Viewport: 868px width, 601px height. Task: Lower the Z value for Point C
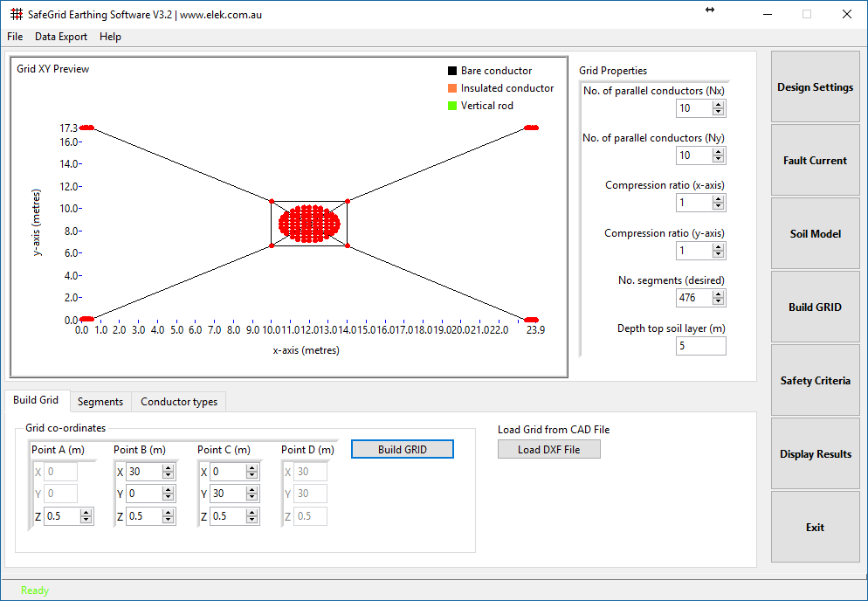pos(252,520)
